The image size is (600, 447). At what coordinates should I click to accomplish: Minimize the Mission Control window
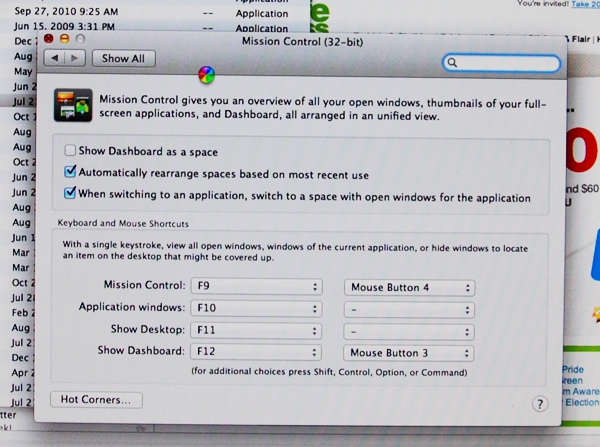coord(64,39)
